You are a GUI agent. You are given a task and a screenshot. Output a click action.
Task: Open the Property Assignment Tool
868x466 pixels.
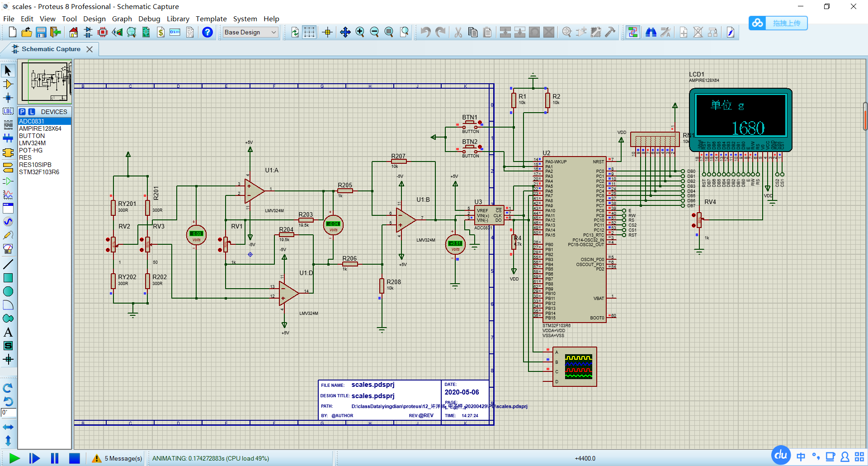point(665,32)
